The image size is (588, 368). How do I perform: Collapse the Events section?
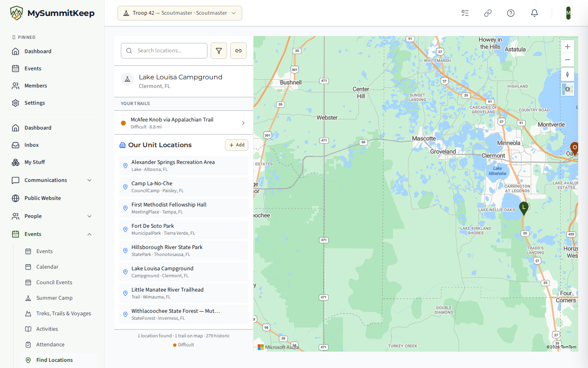(52, 234)
